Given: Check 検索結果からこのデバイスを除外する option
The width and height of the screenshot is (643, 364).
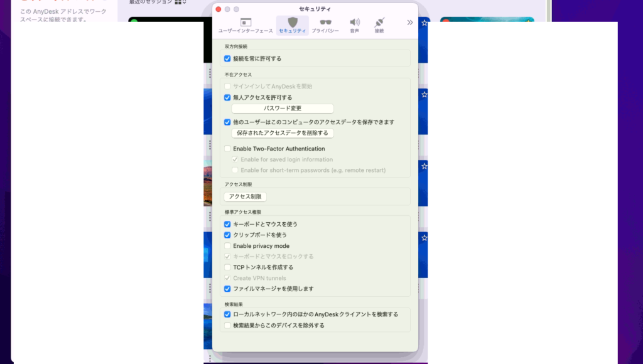Looking at the screenshot, I should [227, 326].
